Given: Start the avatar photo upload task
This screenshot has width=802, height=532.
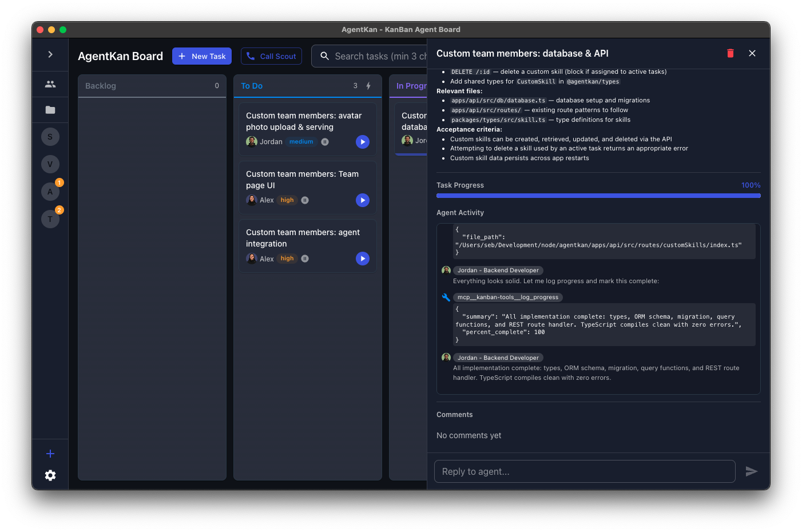Looking at the screenshot, I should click(363, 142).
